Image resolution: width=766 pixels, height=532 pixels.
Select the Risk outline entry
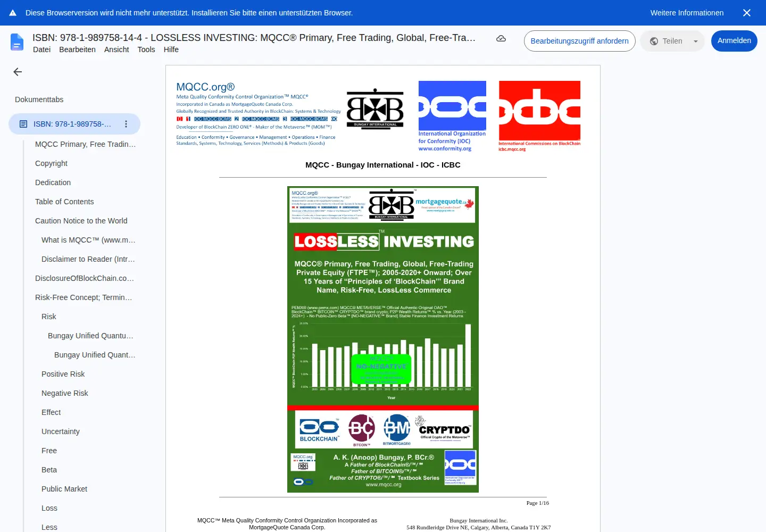coord(49,317)
